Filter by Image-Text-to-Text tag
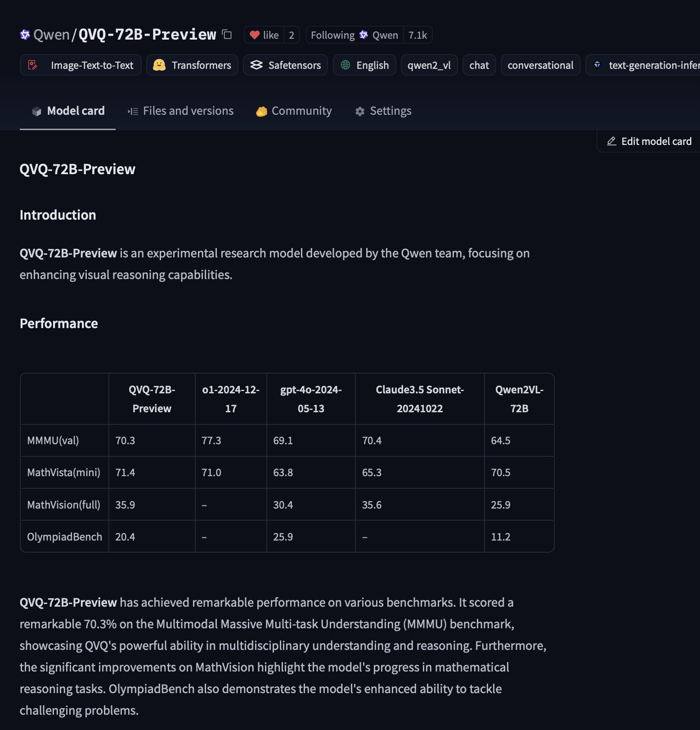Image resolution: width=700 pixels, height=730 pixels. 81,65
